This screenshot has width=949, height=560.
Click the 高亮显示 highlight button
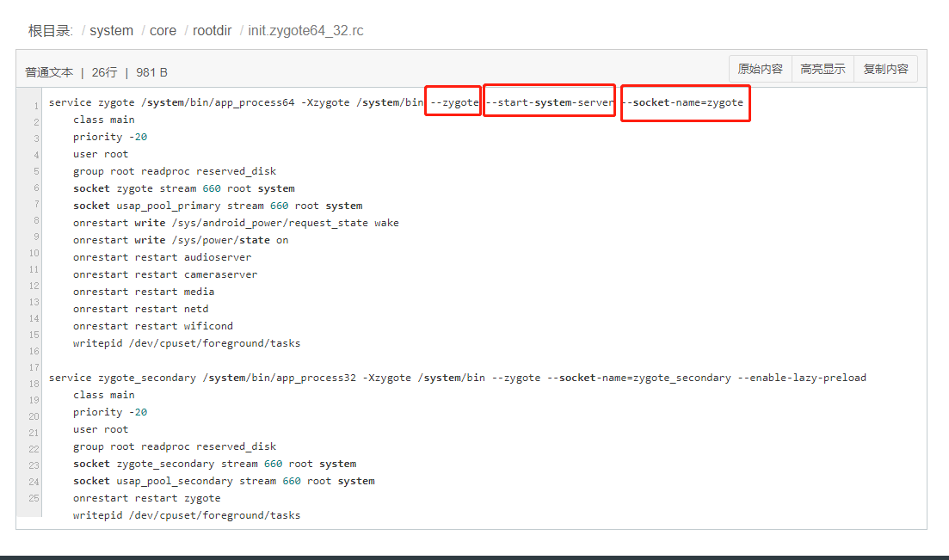(x=823, y=69)
